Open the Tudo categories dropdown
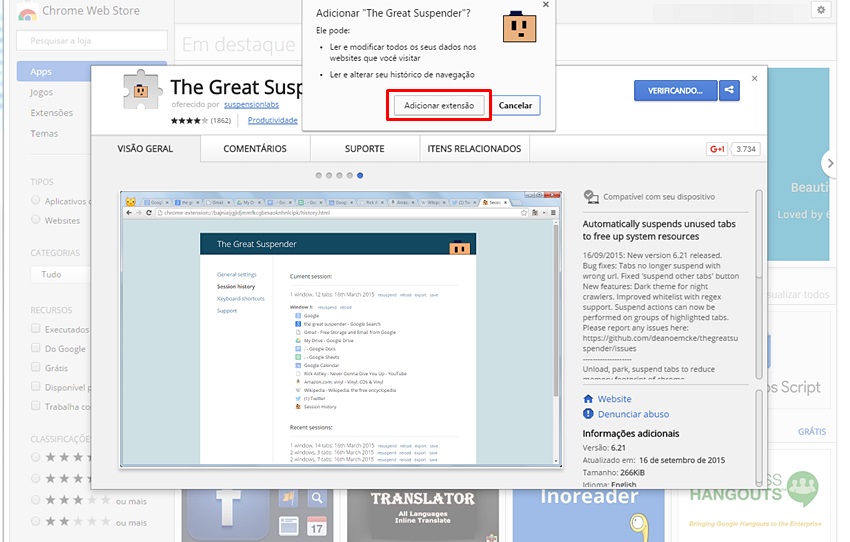Image resolution: width=850 pixels, height=542 pixels. tap(61, 274)
